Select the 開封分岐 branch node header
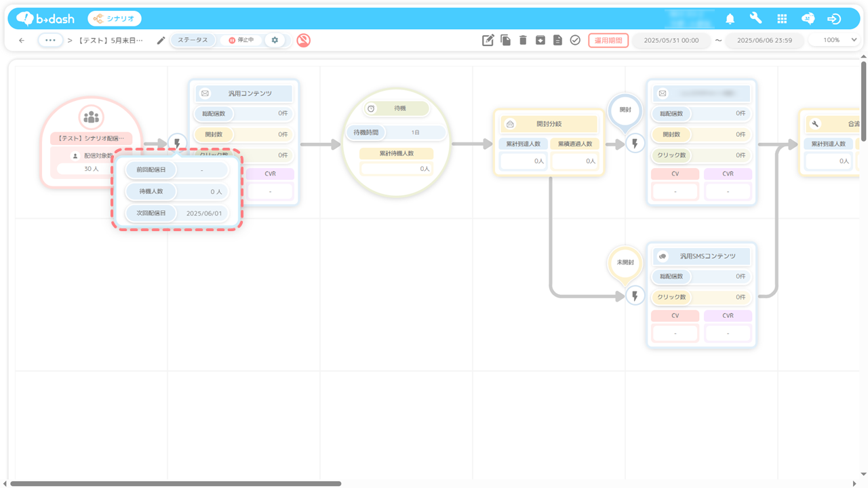 pyautogui.click(x=549, y=124)
